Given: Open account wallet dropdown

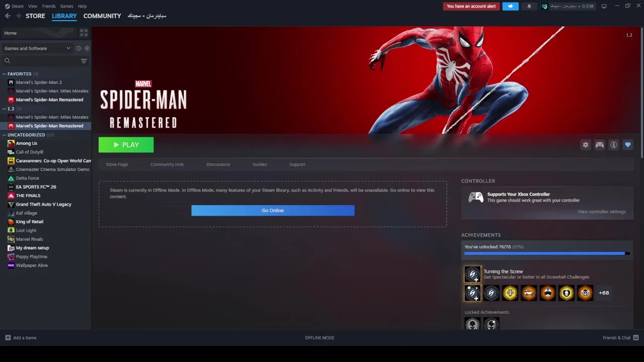Looking at the screenshot, I should click(x=572, y=6).
